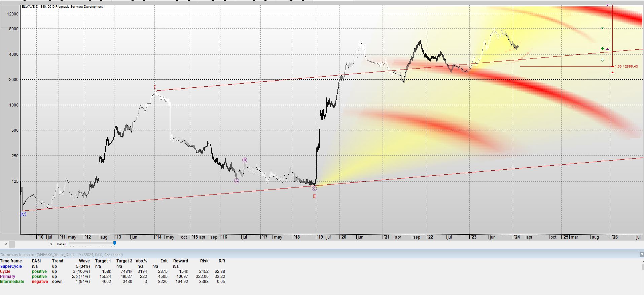Click the Wave column header

click(84, 261)
